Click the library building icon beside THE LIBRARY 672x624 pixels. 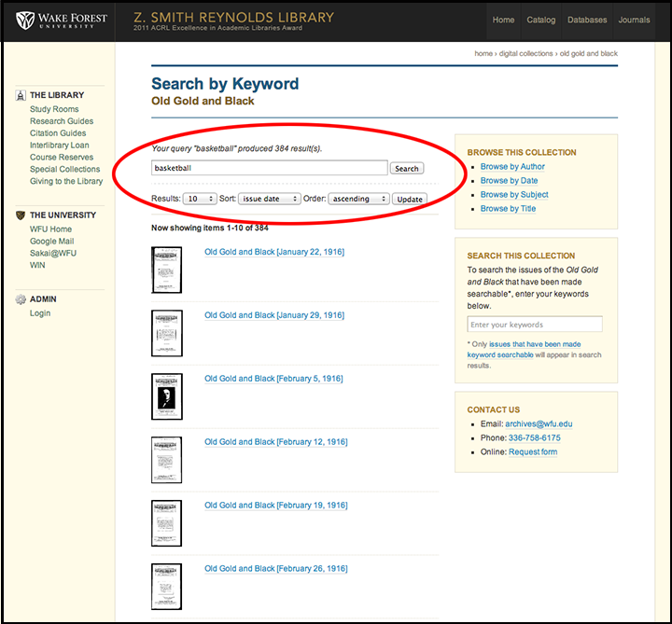point(21,95)
